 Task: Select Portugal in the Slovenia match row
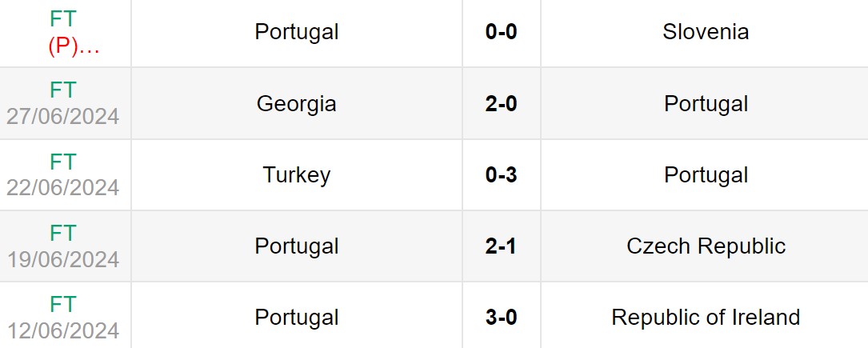click(x=297, y=32)
